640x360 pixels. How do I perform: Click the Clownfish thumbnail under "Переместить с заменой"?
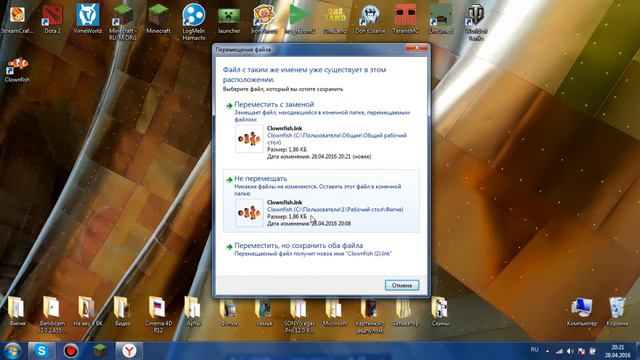click(x=249, y=139)
